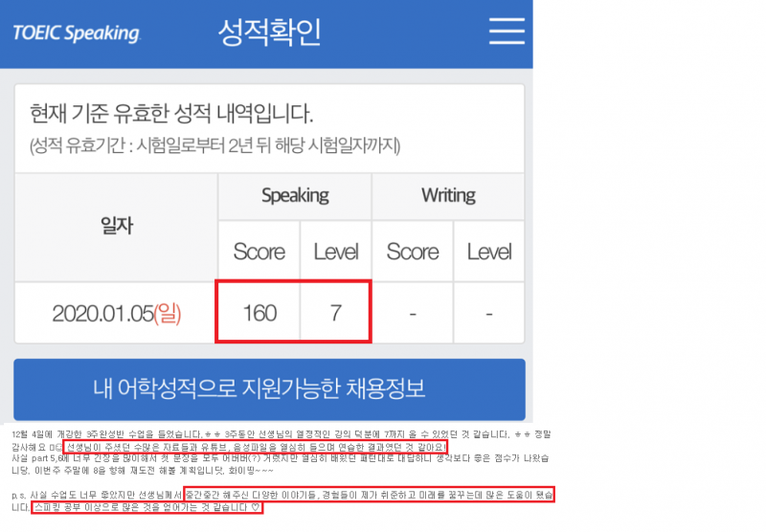Click the Writing column header
This screenshot has width=766, height=532.
(x=448, y=196)
